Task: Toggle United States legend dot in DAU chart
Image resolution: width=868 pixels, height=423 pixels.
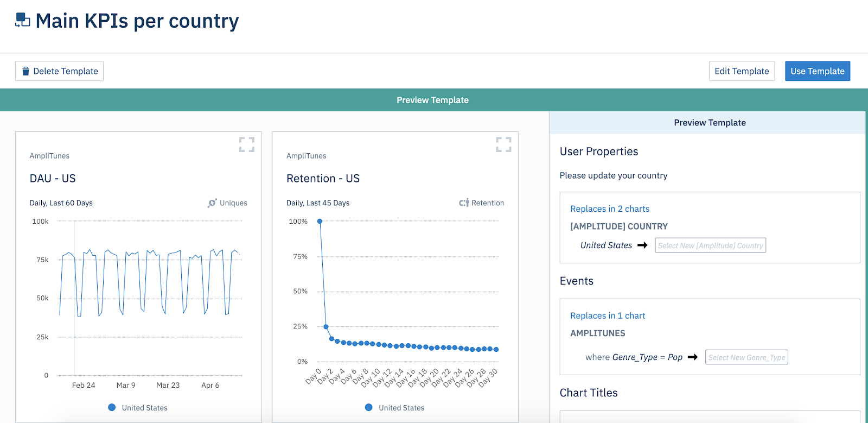Action: (x=112, y=407)
